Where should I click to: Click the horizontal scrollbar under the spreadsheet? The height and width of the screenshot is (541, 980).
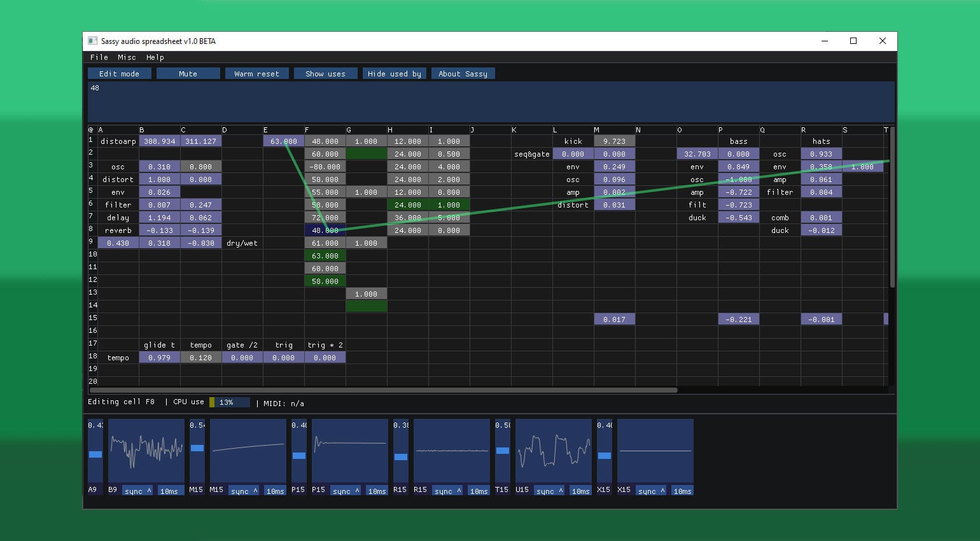384,390
